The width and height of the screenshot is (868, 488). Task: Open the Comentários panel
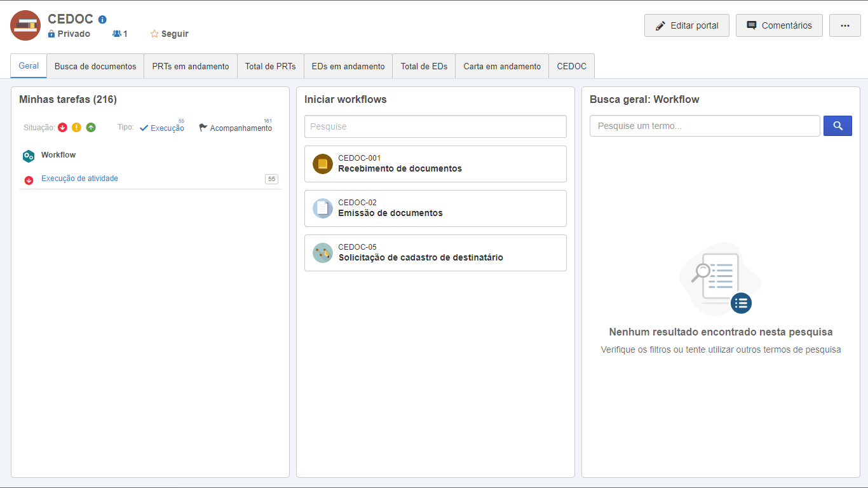(779, 25)
